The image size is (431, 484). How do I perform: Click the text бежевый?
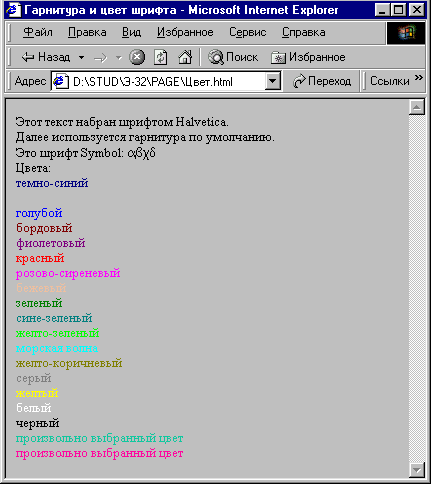coord(41,288)
